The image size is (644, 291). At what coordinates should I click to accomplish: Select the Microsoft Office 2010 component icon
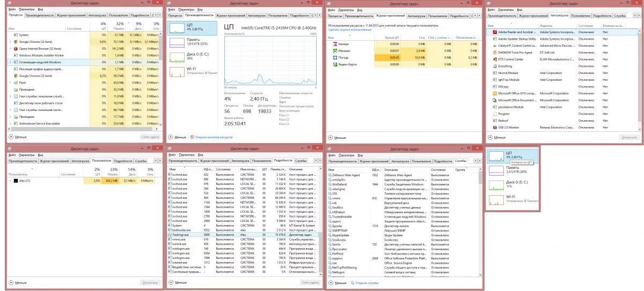(494, 93)
